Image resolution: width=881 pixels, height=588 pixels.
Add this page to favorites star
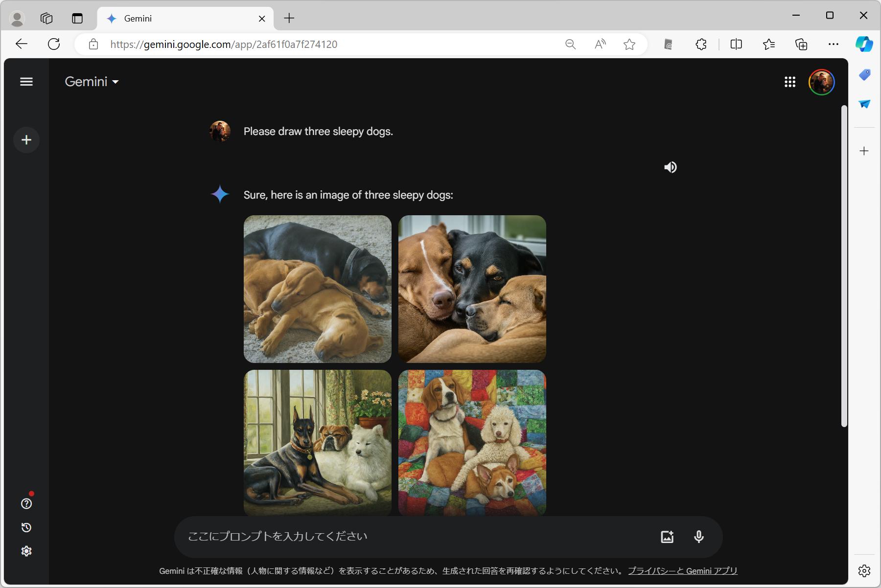(x=629, y=45)
